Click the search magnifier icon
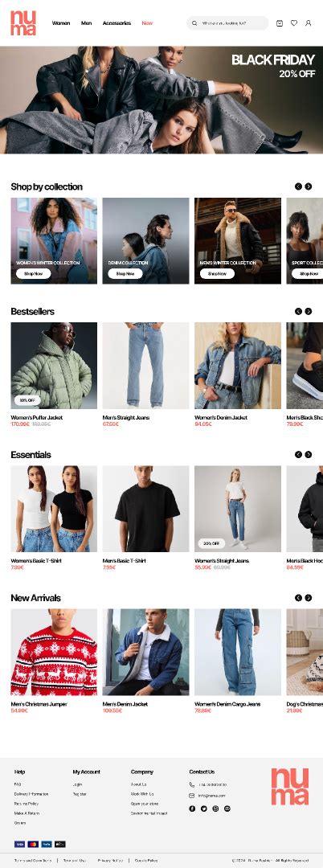Image resolution: width=323 pixels, height=868 pixels. tap(194, 23)
